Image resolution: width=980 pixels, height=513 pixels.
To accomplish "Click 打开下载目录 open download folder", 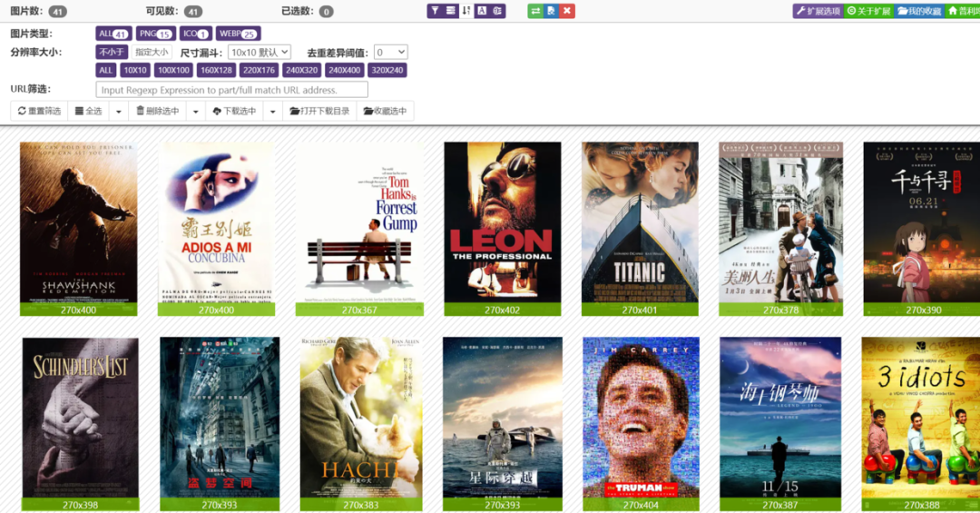I will coord(319,111).
